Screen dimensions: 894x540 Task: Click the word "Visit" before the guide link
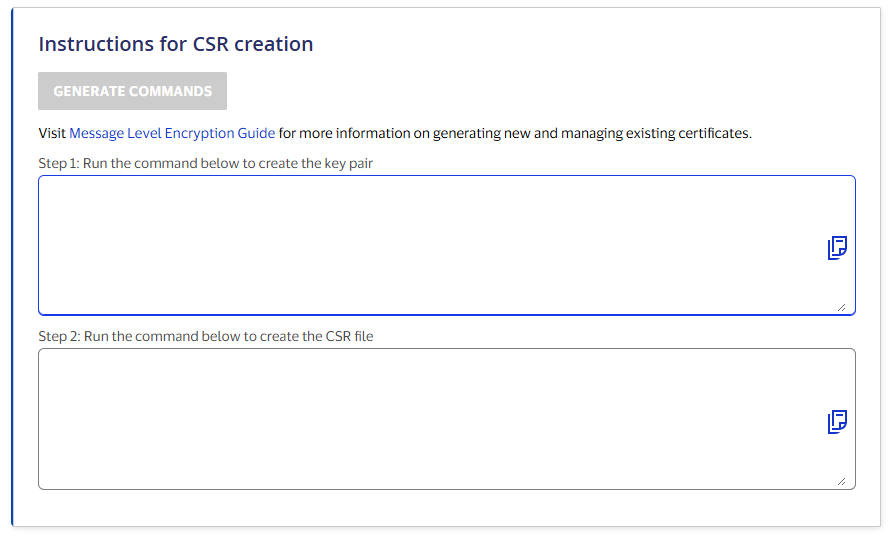tap(52, 133)
